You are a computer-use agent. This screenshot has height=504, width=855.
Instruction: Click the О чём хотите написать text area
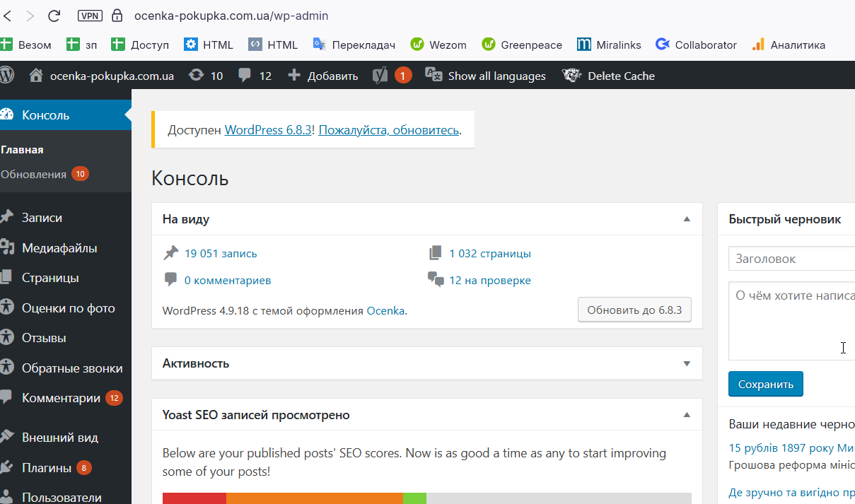pyautogui.click(x=791, y=321)
